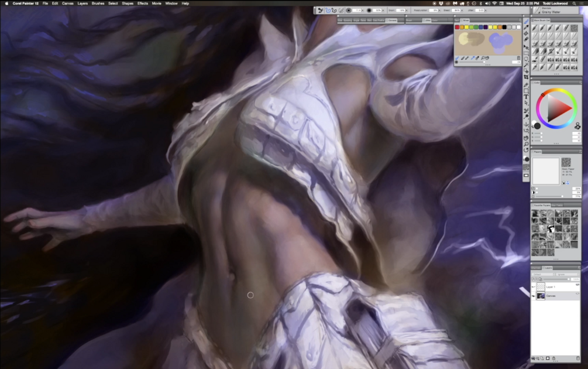Choose Straight Line Strokes in property bar
This screenshot has width=588, height=369.
click(x=334, y=11)
